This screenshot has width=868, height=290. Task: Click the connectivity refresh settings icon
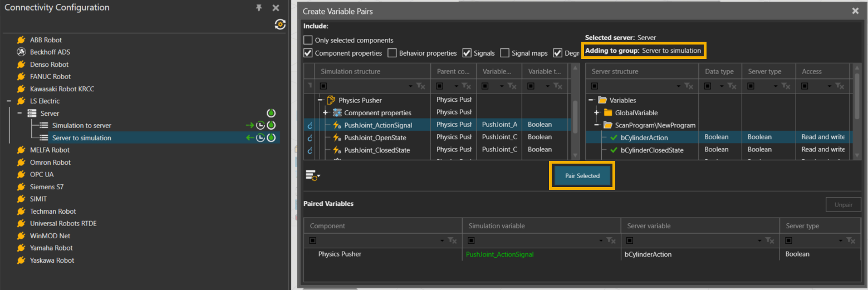point(280,24)
